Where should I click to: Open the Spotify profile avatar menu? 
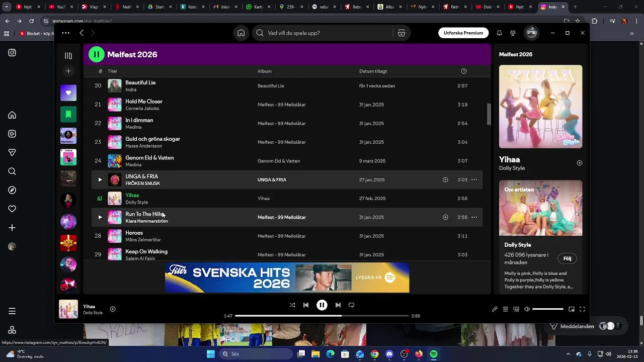[x=531, y=33]
